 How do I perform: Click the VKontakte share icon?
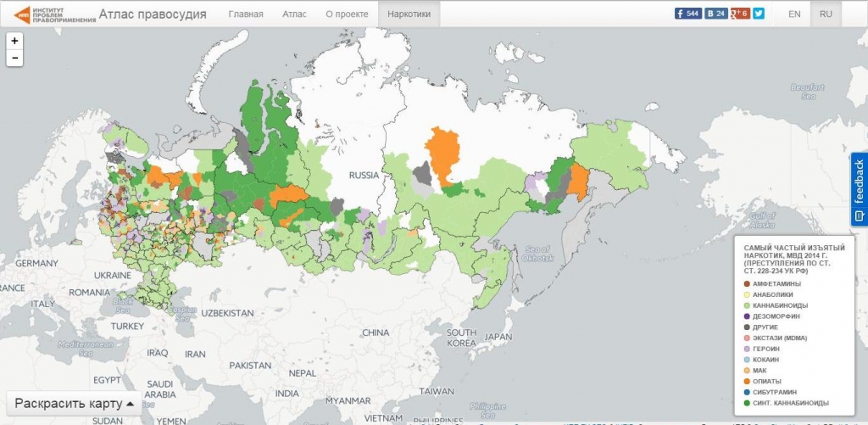(715, 14)
